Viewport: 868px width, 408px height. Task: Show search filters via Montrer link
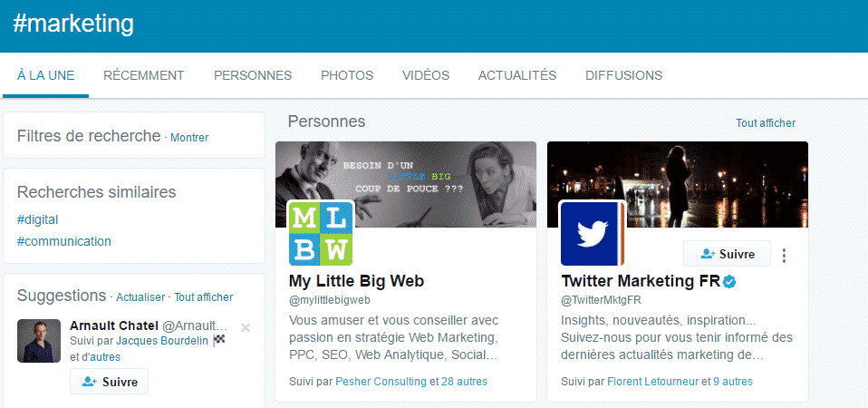pos(189,137)
